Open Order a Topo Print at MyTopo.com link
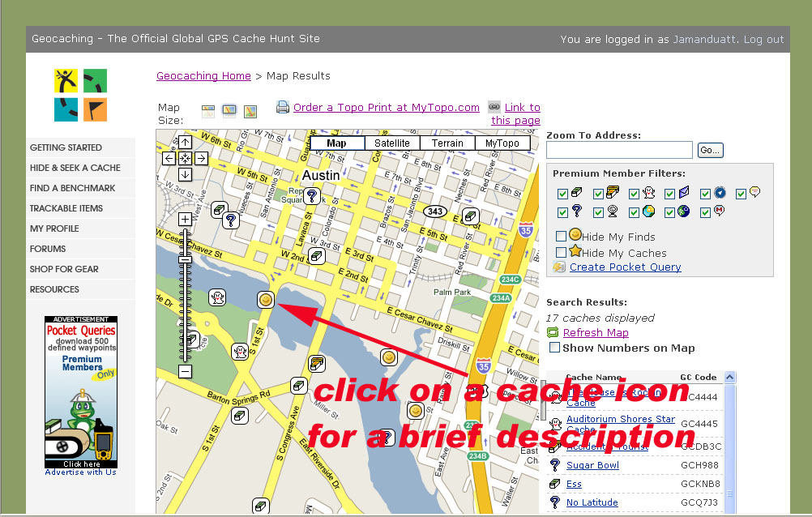Screen dimensions: 812x517 click(387, 107)
